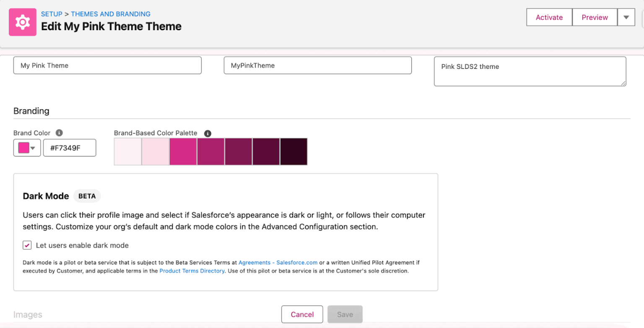Click the BETA badge next to Dark Mode
The image size is (644, 328).
coord(87,196)
